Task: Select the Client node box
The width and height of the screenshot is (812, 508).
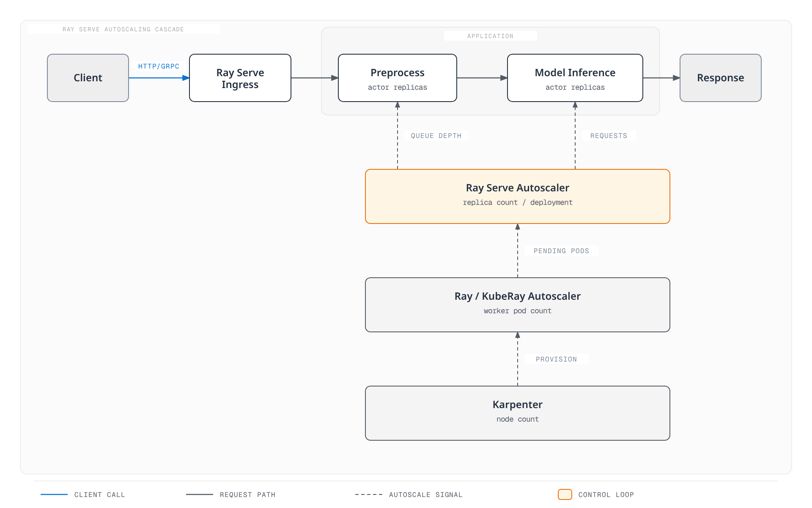Action: (x=88, y=78)
